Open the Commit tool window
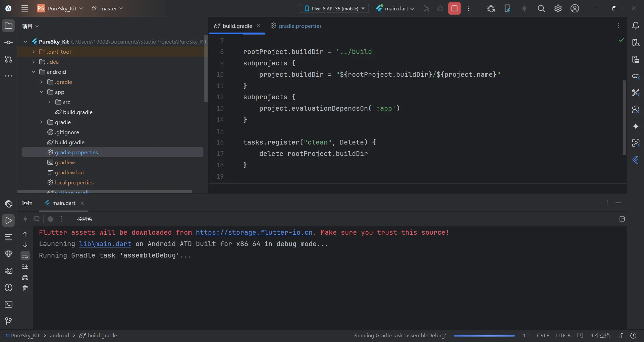 coord(9,43)
